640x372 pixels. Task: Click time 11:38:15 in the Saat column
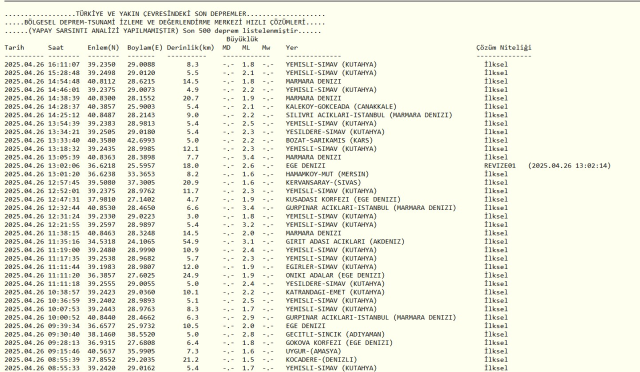coord(64,233)
